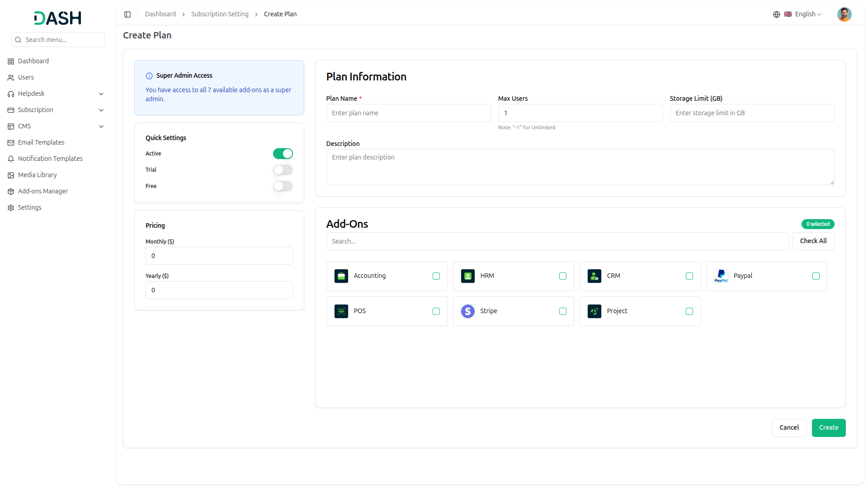This screenshot has height=488, width=868.
Task: Expand the CMS menu chevron
Action: pos(101,127)
